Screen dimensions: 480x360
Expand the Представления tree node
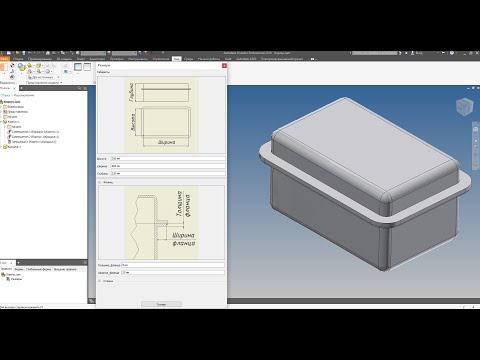[x=1, y=112]
